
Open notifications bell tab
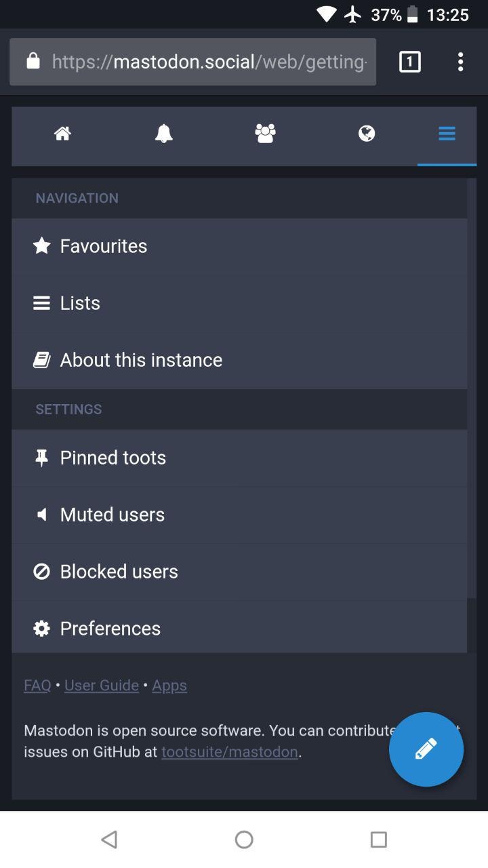163,134
